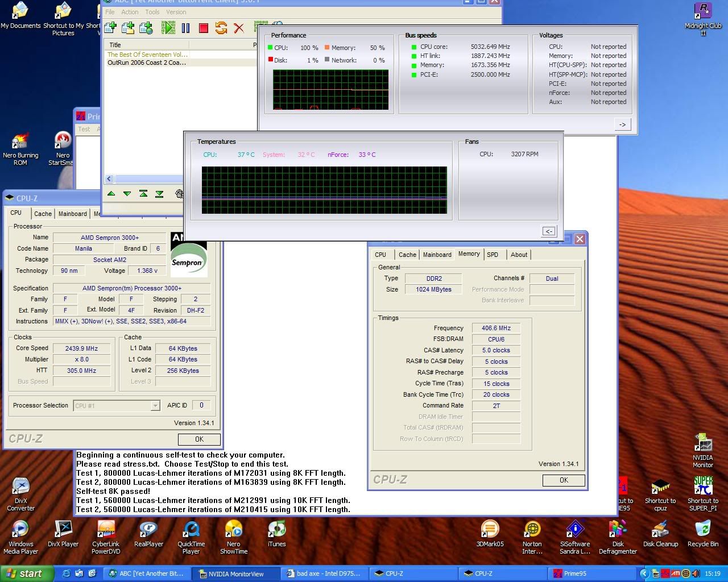Launch DivX Converter desktop icon
The width and height of the screenshot is (728, 582).
[21, 494]
